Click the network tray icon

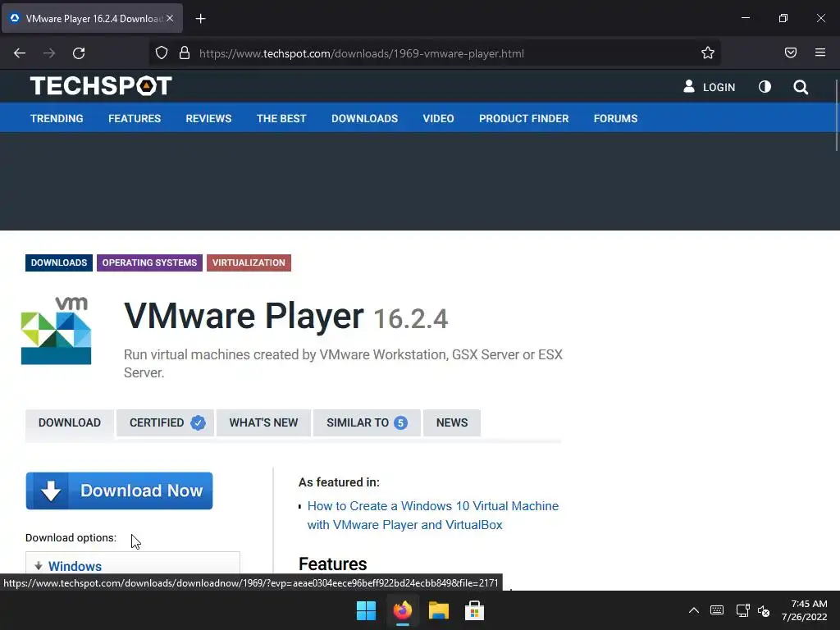click(x=742, y=610)
